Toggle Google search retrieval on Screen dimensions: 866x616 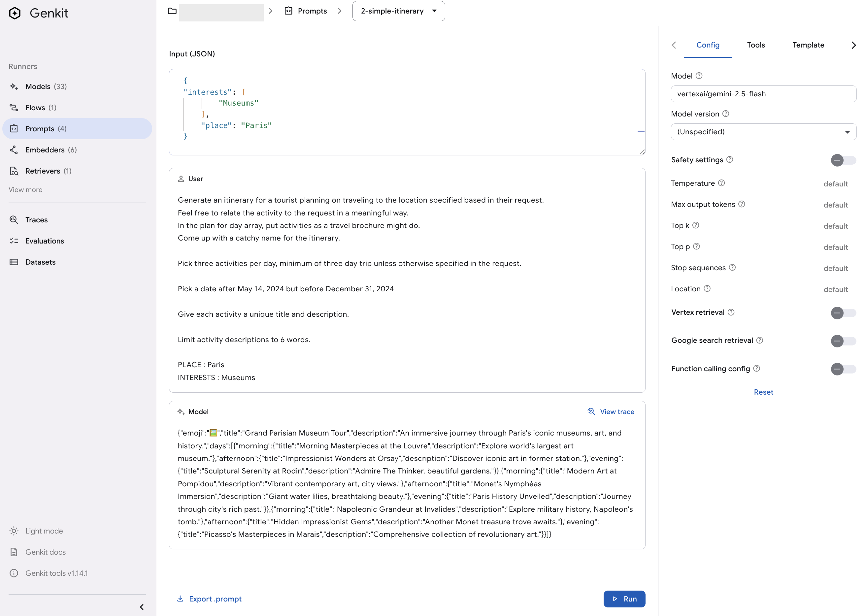tap(844, 341)
